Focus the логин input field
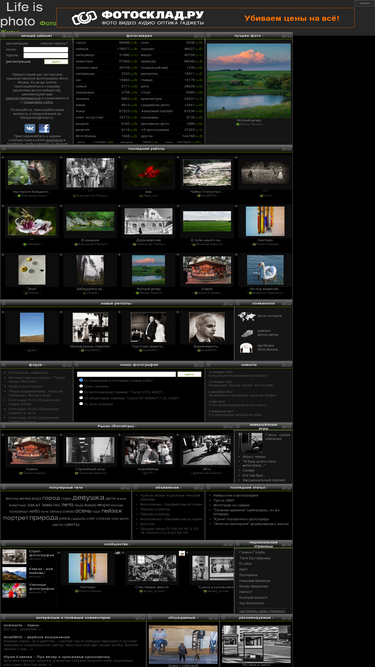 pos(45,49)
